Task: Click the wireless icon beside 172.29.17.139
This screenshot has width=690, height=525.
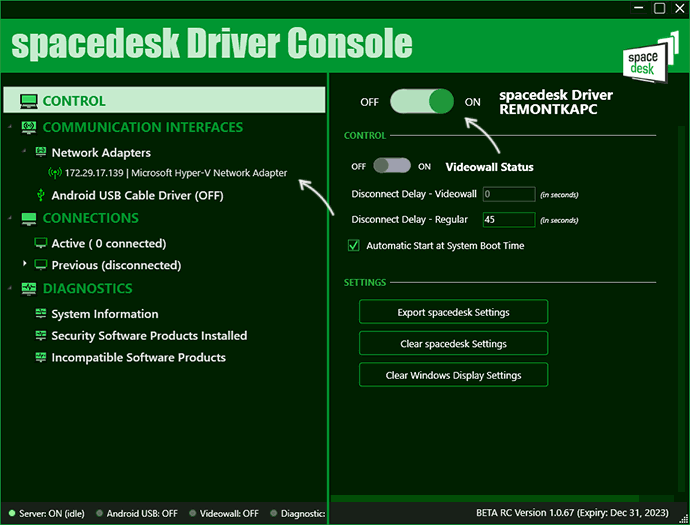Action: pyautogui.click(x=55, y=173)
